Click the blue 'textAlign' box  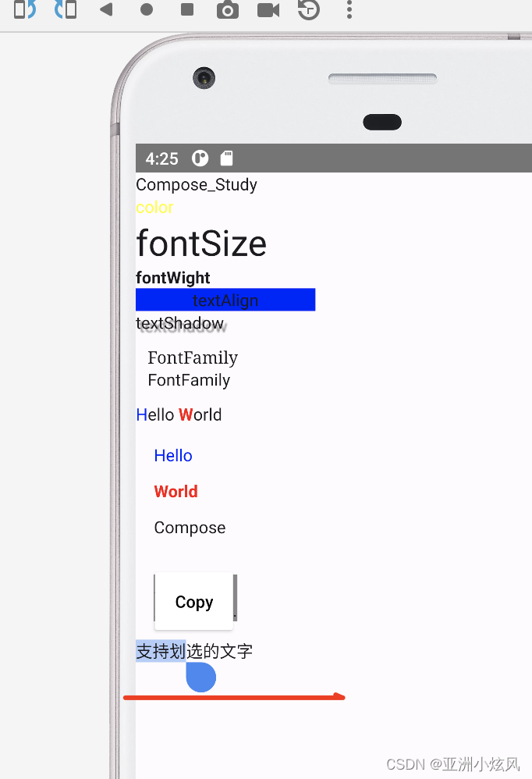225,300
